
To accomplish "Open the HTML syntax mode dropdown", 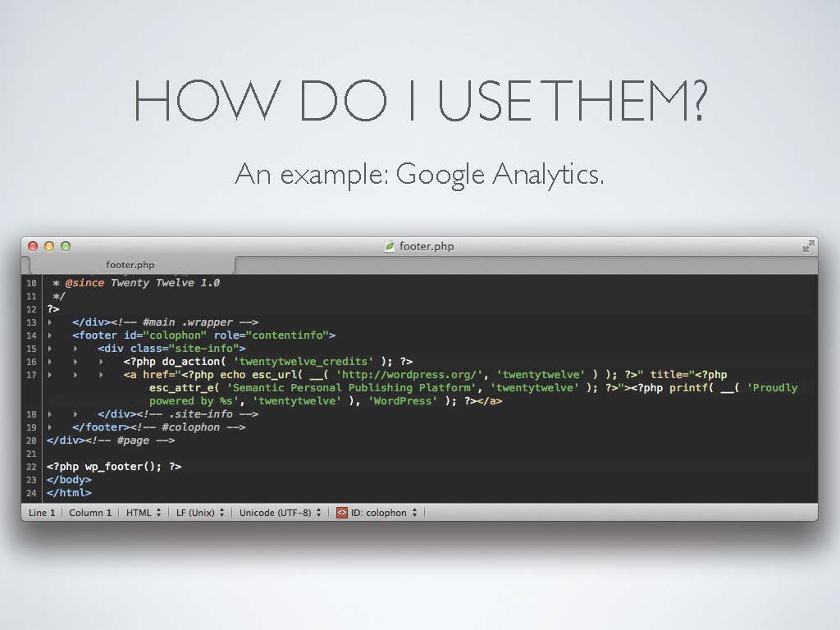I will [x=144, y=513].
